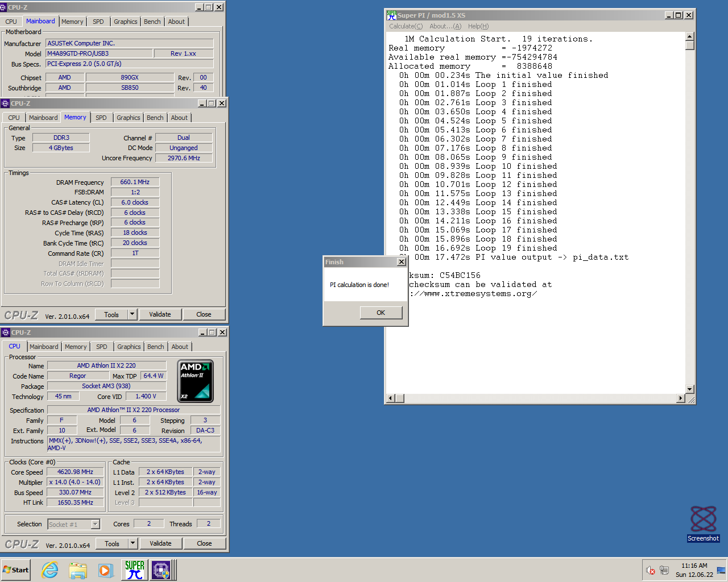The width and height of the screenshot is (728, 582).
Task: Open the Help menu in Super PI
Action: tap(478, 26)
